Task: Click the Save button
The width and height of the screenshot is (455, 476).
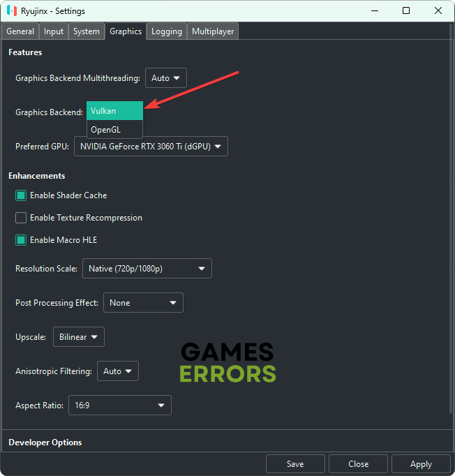Action: (295, 464)
